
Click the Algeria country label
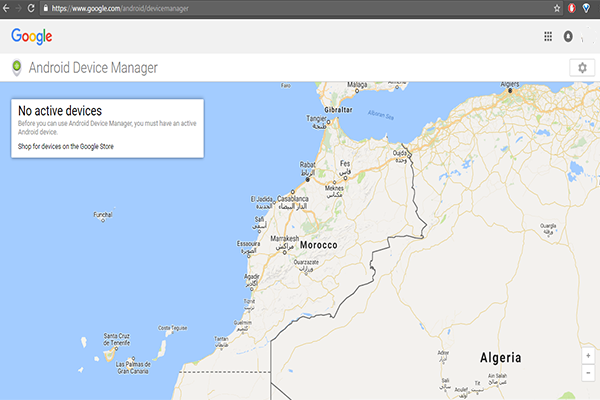tap(501, 358)
